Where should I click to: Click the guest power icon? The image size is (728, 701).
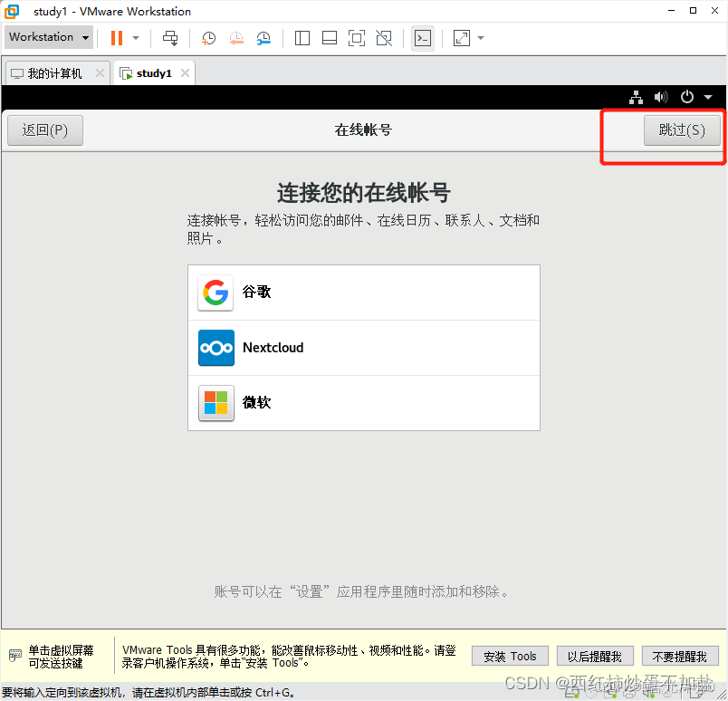click(686, 97)
